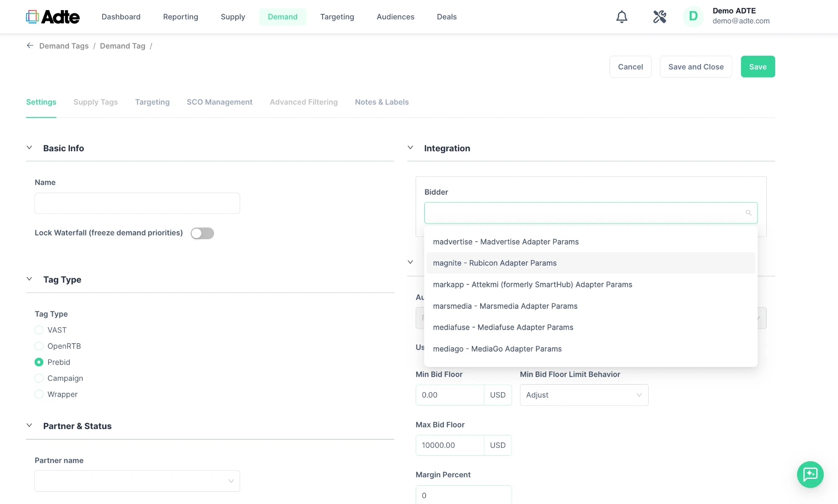Select the Wrapper tag type

pyautogui.click(x=39, y=394)
